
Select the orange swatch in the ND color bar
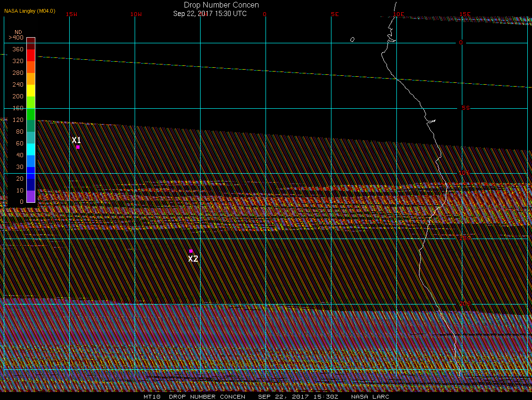[x=31, y=79]
